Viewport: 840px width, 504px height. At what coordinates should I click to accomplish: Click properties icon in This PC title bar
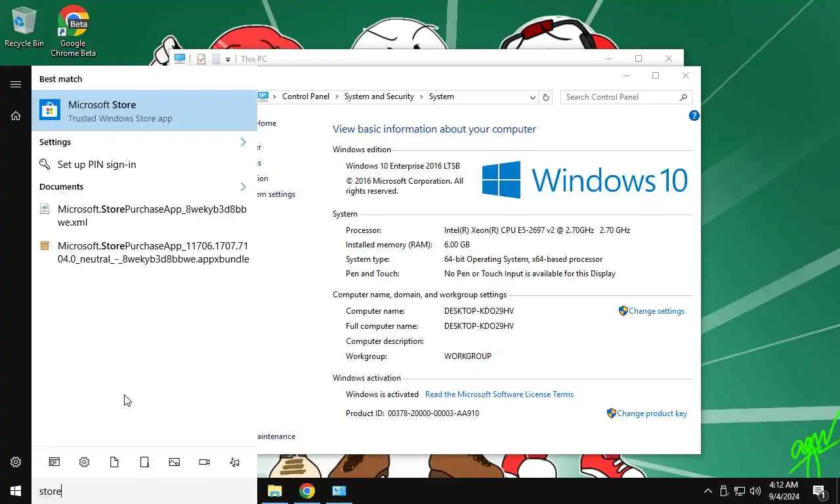point(201,59)
